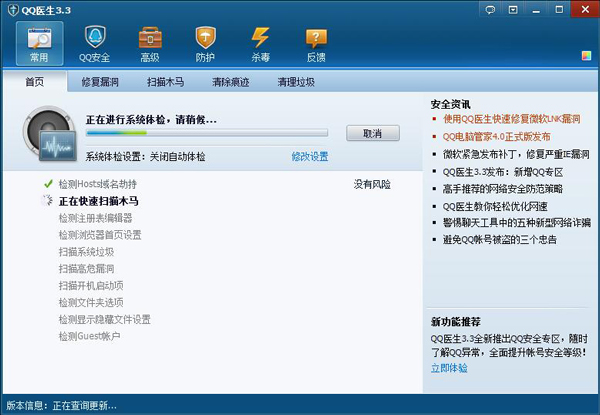
Task: Select the 扫描高危漏洞 item
Action: point(86,269)
